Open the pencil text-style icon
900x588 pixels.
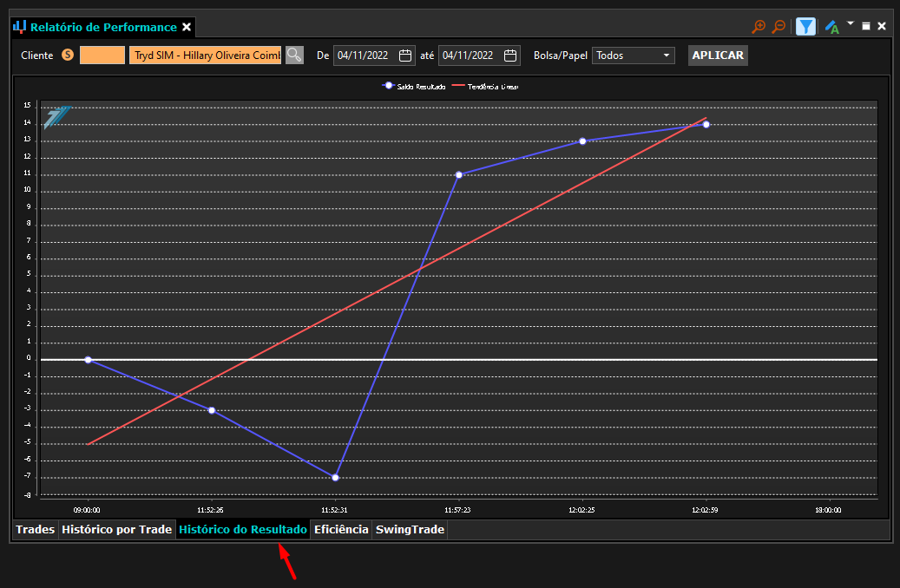tap(831, 27)
